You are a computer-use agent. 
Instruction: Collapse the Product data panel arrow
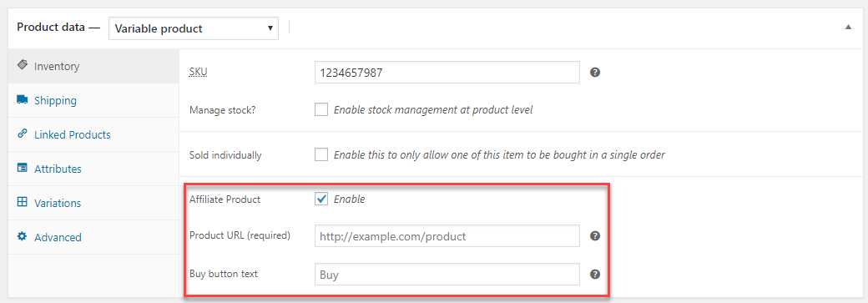[848, 28]
